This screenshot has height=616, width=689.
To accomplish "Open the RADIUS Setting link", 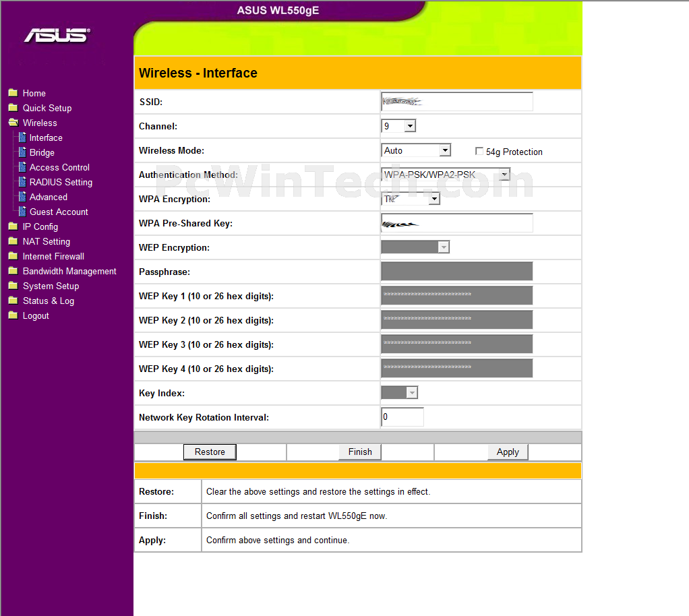I will coord(61,183).
